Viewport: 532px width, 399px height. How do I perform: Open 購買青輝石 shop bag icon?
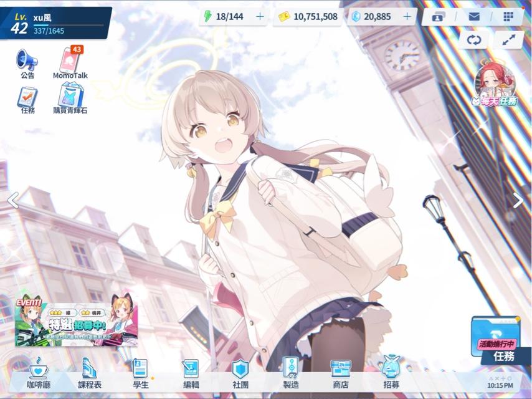(70, 99)
